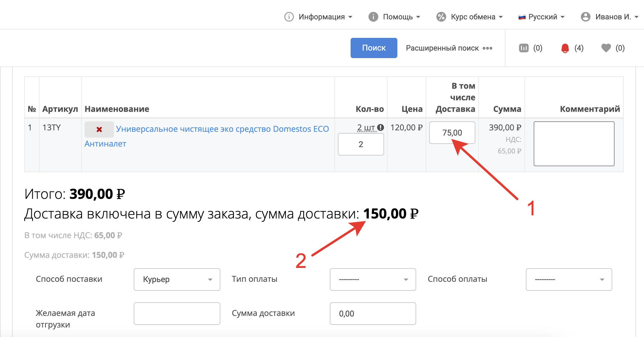Screen dimensions: 644x337
Task: Click the quantity input field
Action: tap(361, 144)
